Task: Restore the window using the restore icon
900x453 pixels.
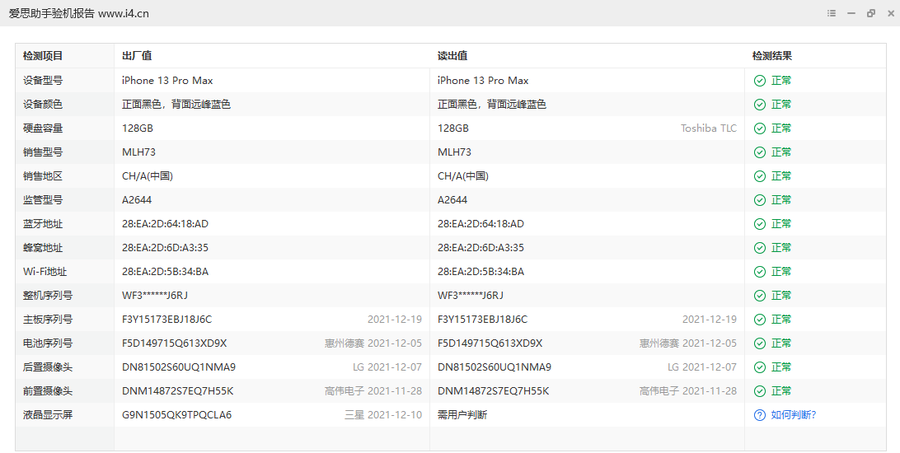Action: click(x=871, y=13)
